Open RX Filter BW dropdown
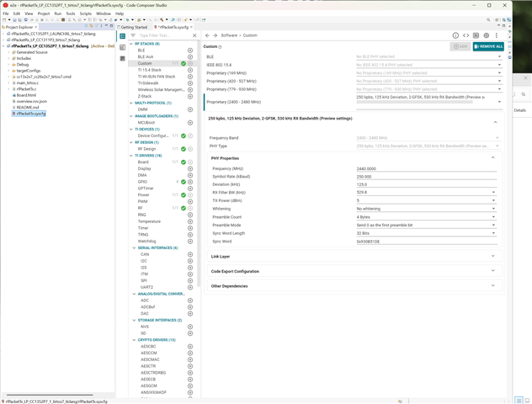Screen dimensions: 532x404 click(427, 193)
